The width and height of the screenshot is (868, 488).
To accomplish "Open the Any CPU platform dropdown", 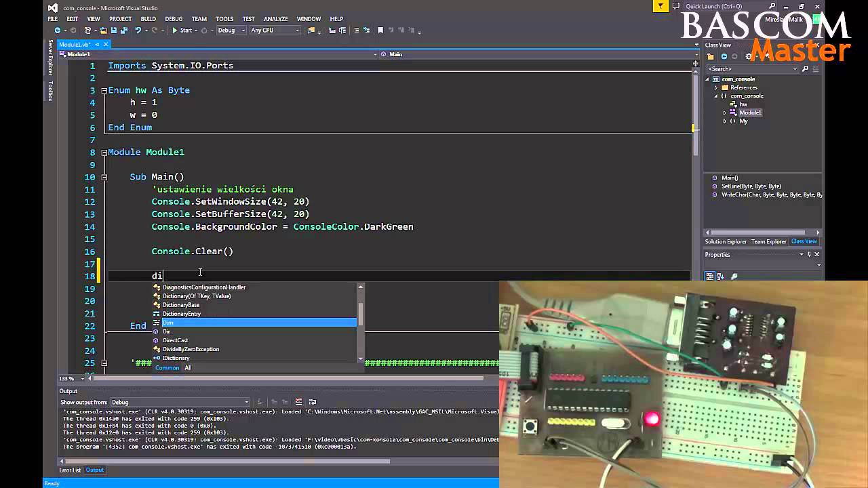I will click(275, 30).
